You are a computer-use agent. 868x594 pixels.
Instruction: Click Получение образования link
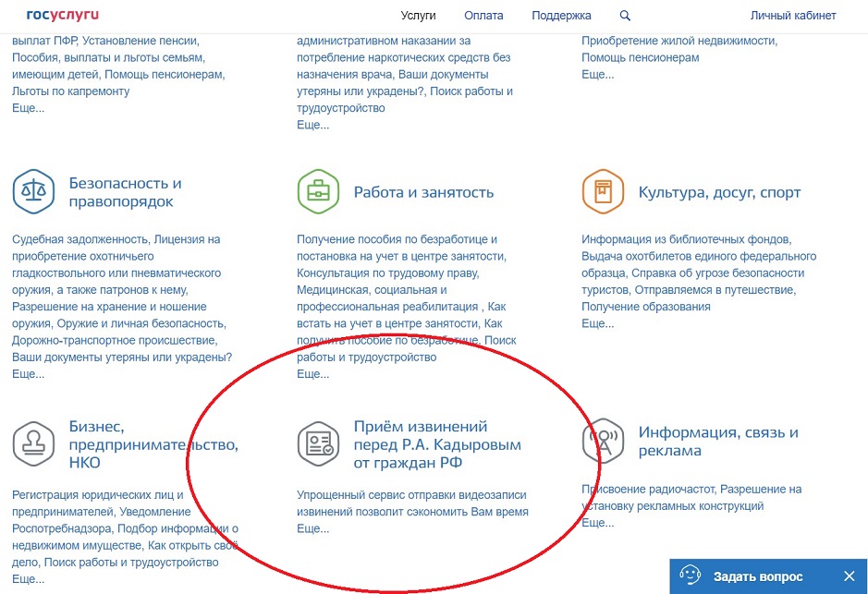(x=645, y=307)
